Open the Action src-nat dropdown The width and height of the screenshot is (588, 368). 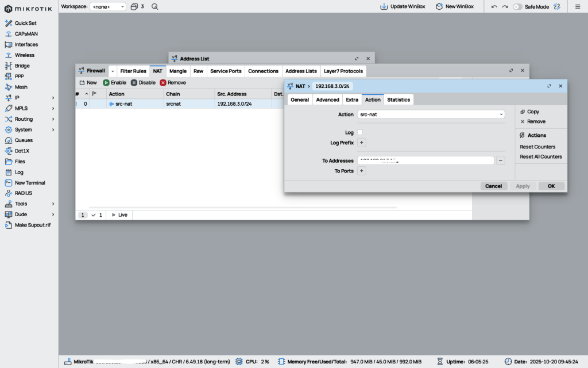(431, 114)
